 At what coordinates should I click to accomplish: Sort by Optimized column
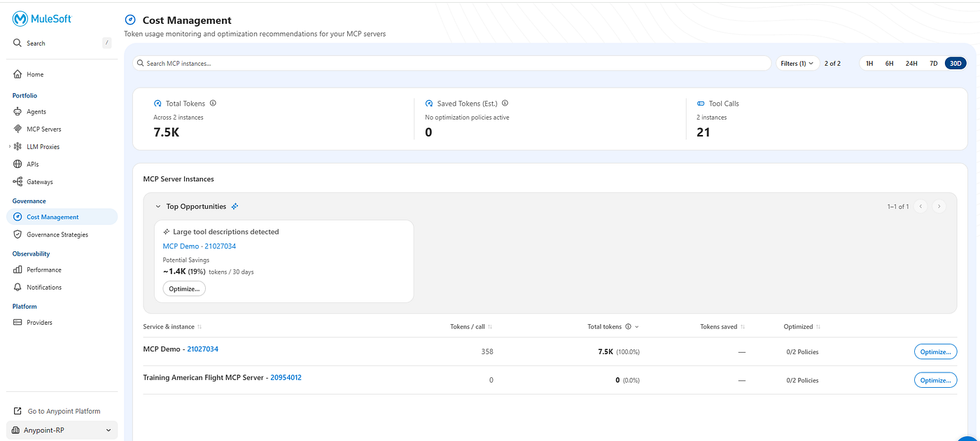coord(818,327)
